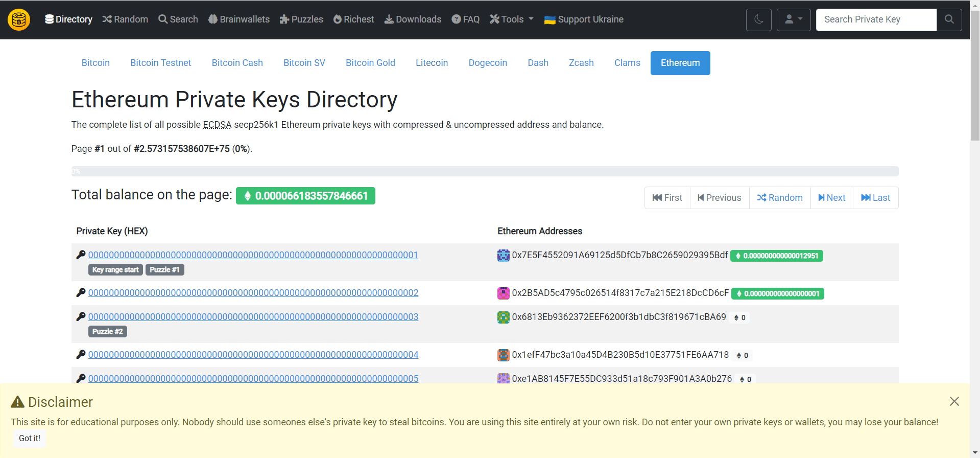Image resolution: width=980 pixels, height=458 pixels.
Task: Open the Puzzles page
Action: pos(301,19)
